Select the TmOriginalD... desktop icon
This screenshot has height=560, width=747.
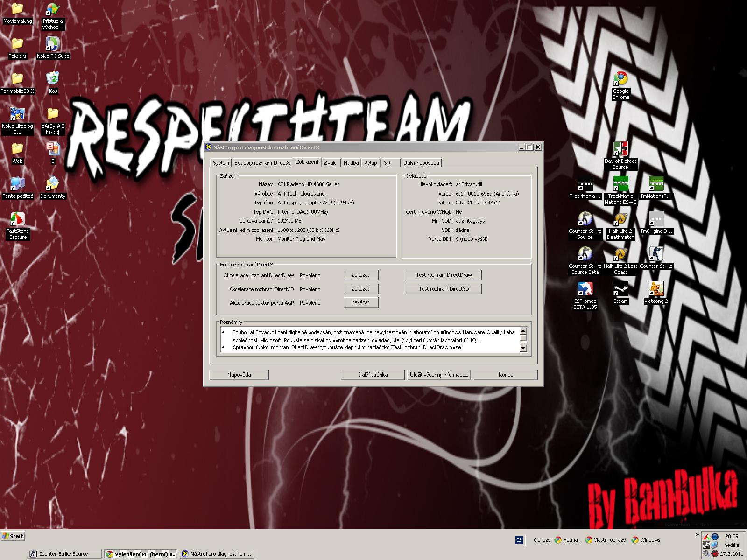(x=656, y=223)
